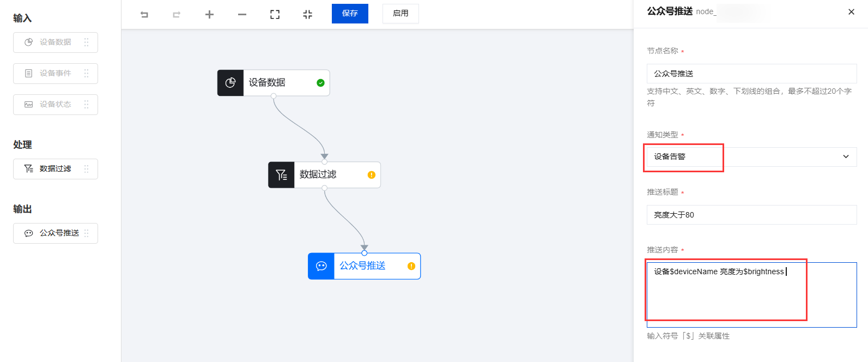Zoom out with the minus icon
Image resolution: width=868 pixels, height=362 pixels.
pos(242,15)
